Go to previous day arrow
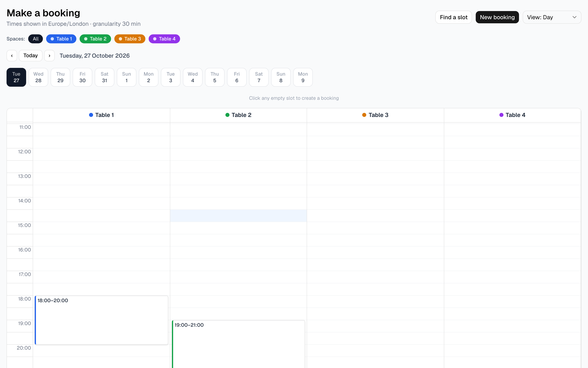The height and width of the screenshot is (368, 588). 12,56
